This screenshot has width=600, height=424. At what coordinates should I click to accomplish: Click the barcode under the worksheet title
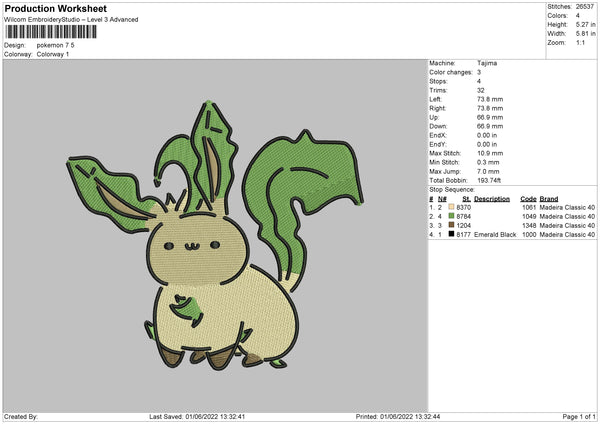(51, 32)
